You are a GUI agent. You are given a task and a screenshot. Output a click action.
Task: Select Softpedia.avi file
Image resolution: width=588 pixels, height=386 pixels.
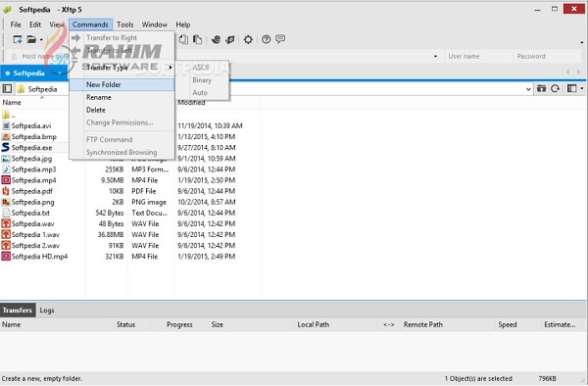pos(31,126)
